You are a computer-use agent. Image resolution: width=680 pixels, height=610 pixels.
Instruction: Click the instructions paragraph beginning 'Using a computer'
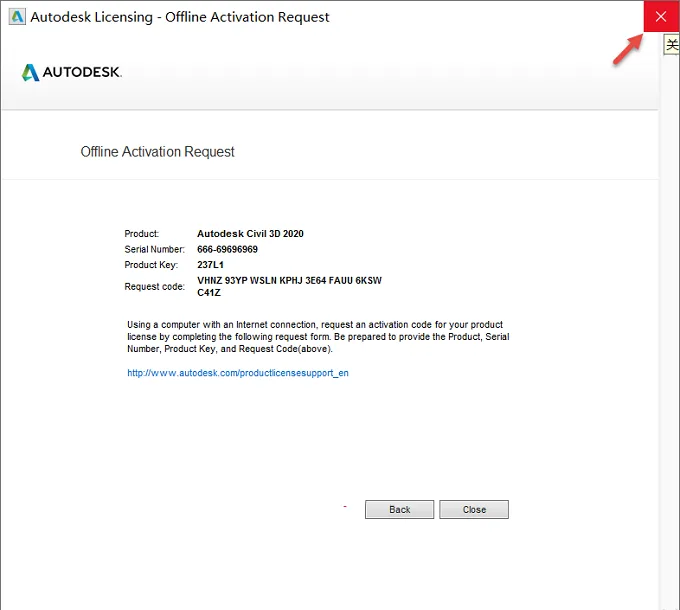[x=318, y=337]
